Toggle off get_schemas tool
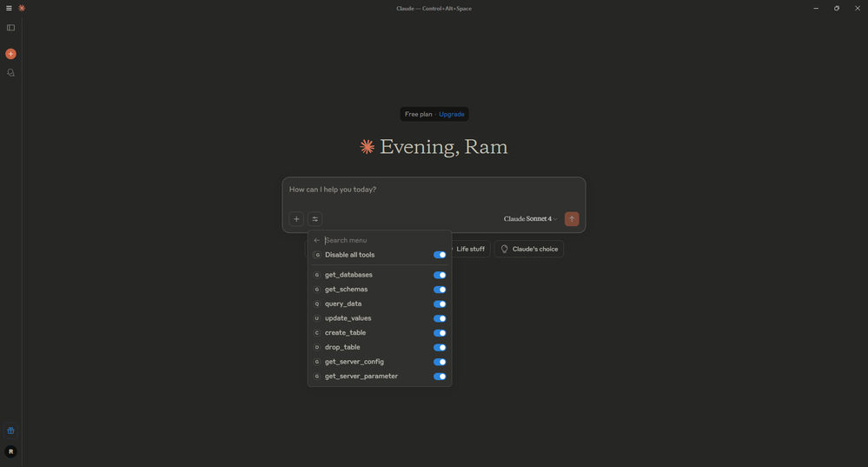 point(440,290)
